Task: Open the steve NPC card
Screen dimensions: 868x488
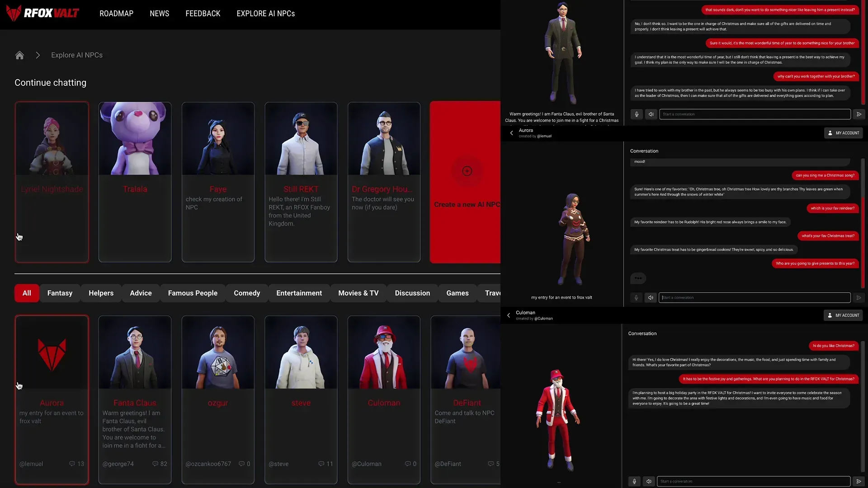Action: click(301, 400)
